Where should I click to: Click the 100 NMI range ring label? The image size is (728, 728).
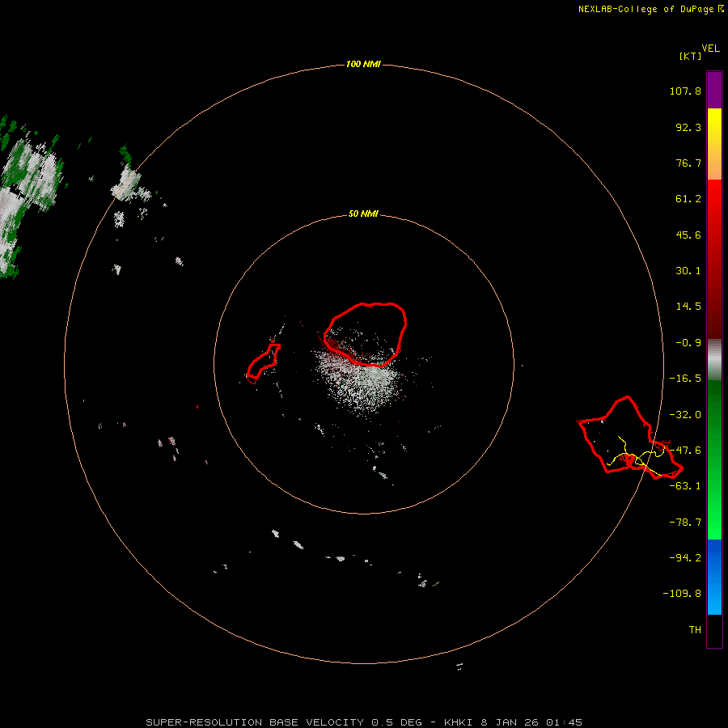tap(363, 64)
